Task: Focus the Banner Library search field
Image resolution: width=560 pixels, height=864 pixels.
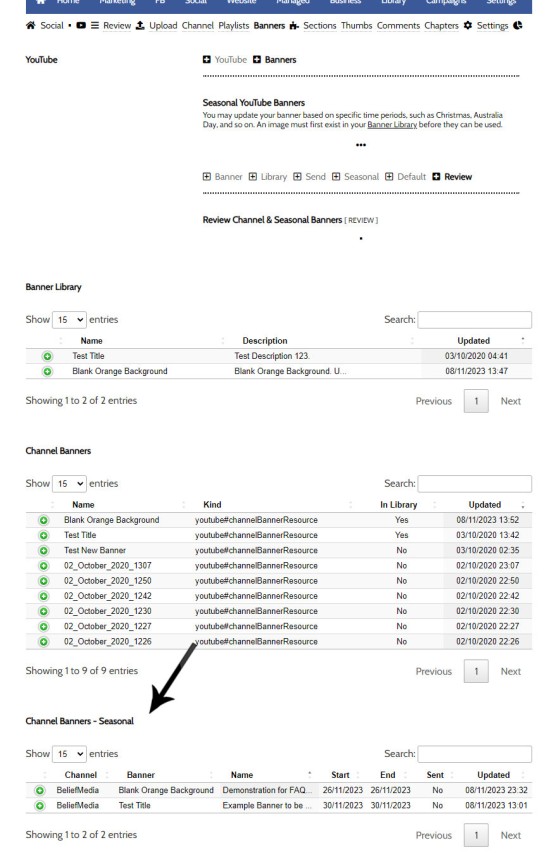Action: (475, 320)
